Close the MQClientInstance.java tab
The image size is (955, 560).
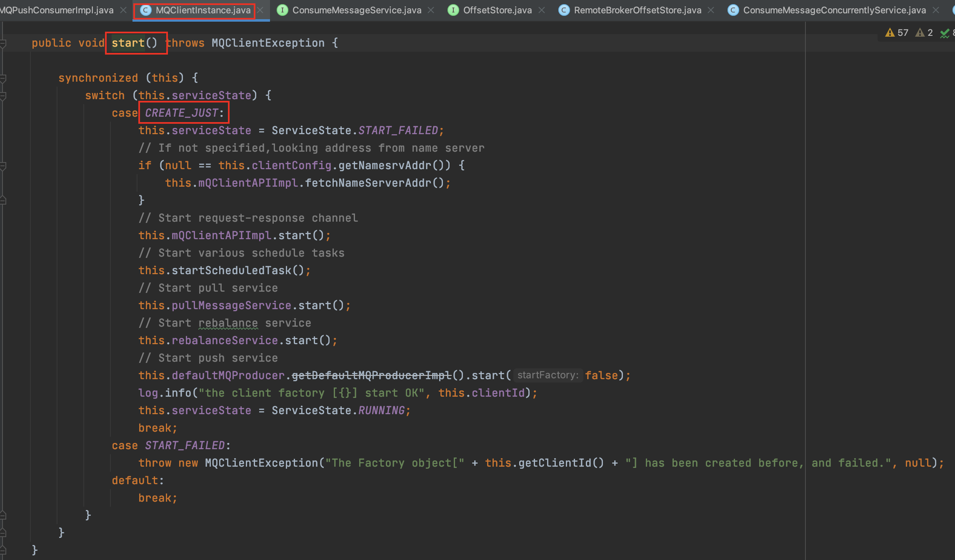[x=260, y=10]
